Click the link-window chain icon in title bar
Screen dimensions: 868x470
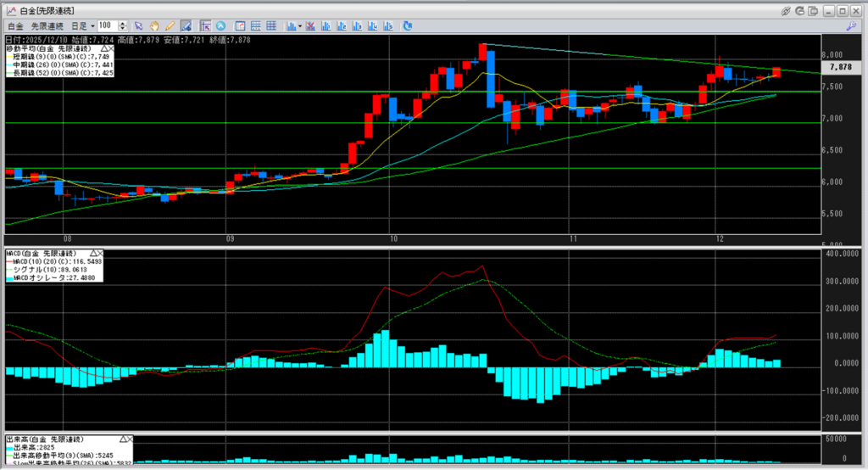coord(786,10)
